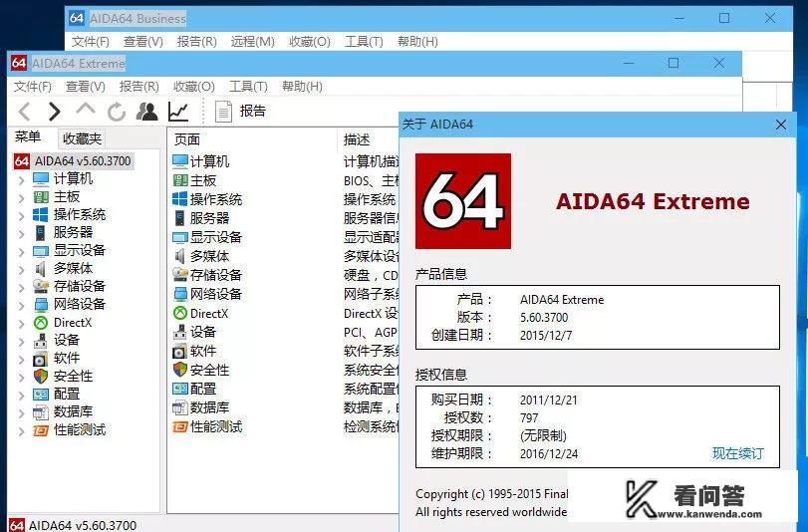The height and width of the screenshot is (532, 808).
Task: Select the 性能测试 row in page list
Action: click(207, 426)
